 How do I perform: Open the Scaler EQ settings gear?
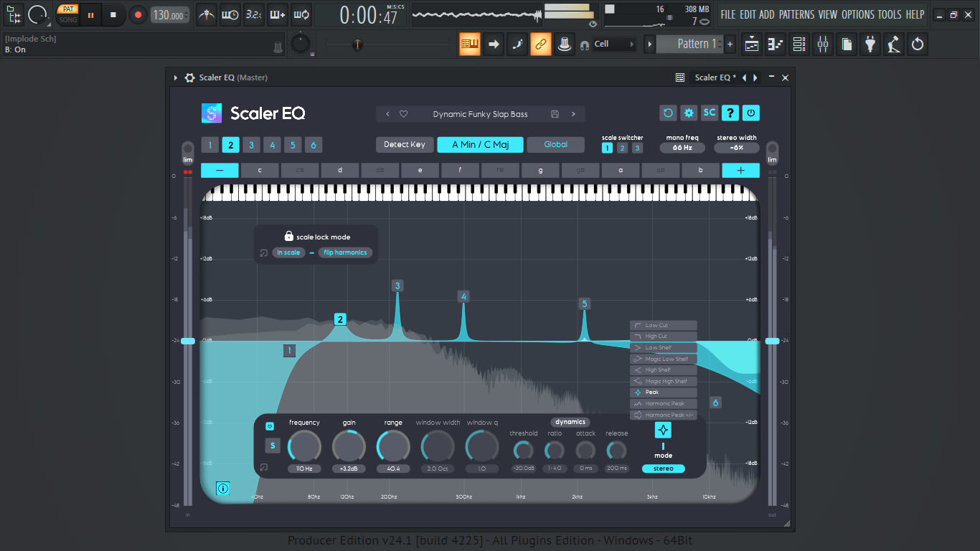[x=689, y=113]
